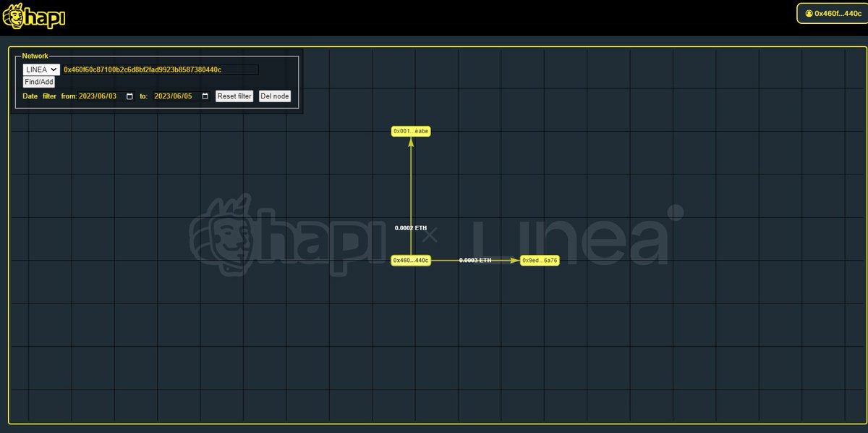868x433 pixels.
Task: Click the 0.0002 ETH edge label
Action: 411,228
